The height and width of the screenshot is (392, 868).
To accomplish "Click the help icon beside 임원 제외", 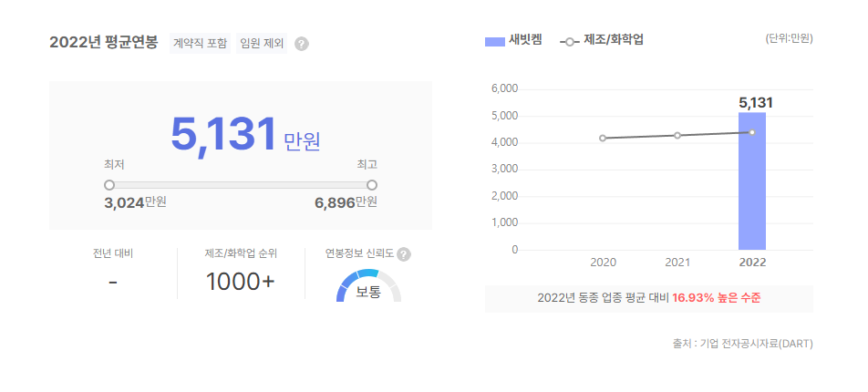I will [301, 44].
